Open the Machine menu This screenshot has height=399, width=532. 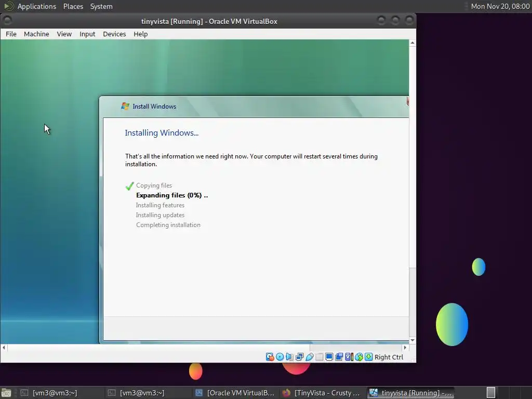point(36,34)
